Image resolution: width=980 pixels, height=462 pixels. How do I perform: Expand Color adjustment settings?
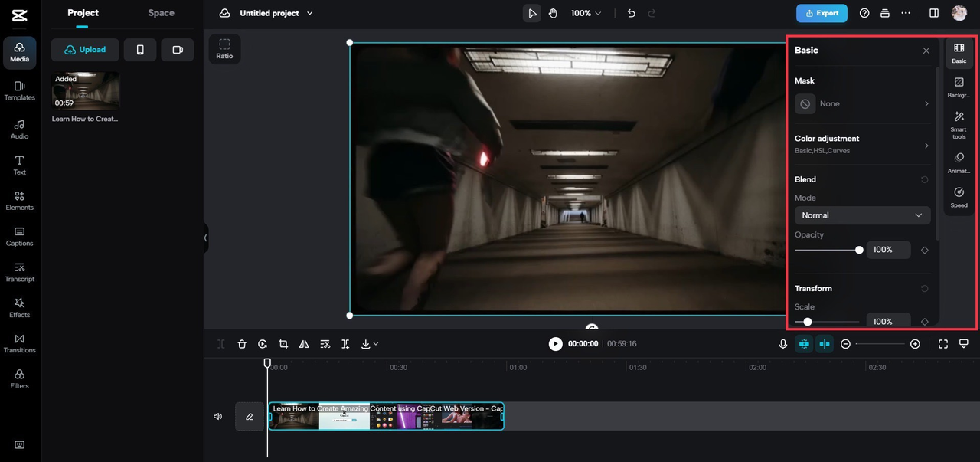862,144
